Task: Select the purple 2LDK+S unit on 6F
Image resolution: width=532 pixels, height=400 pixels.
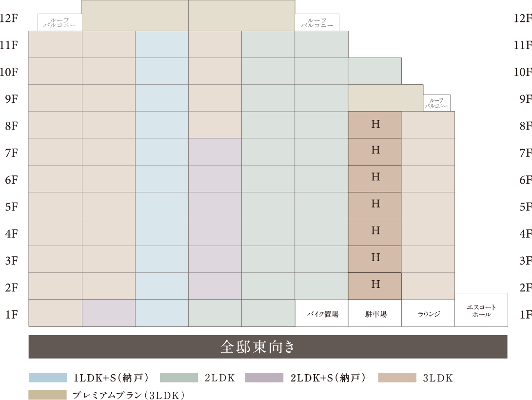Action: (215, 179)
